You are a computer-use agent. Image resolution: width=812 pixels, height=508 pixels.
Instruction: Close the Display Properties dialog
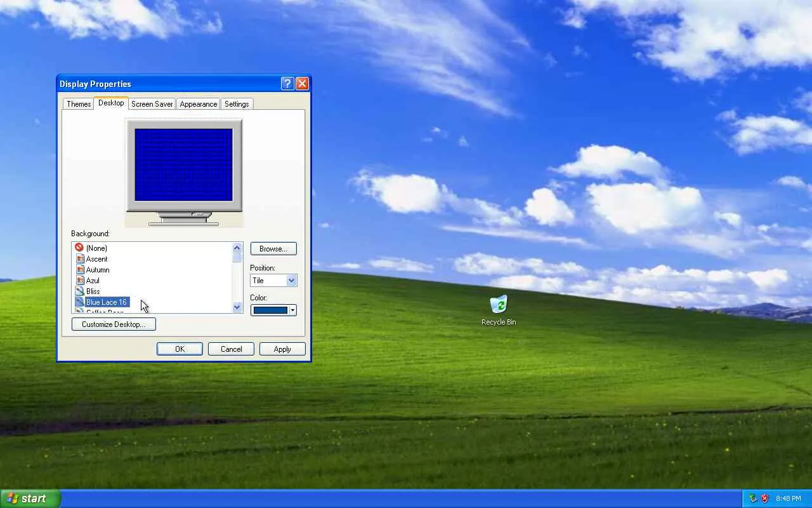[x=303, y=84]
